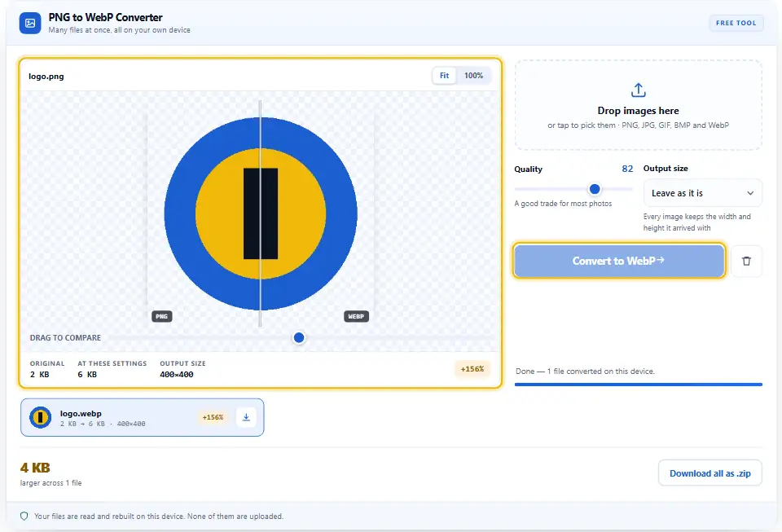Image resolution: width=782 pixels, height=532 pixels.
Task: Click the logo.png file name
Action: click(46, 77)
